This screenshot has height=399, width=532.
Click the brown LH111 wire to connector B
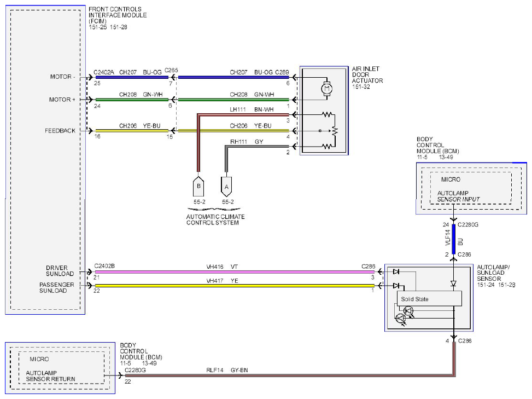pyautogui.click(x=199, y=143)
